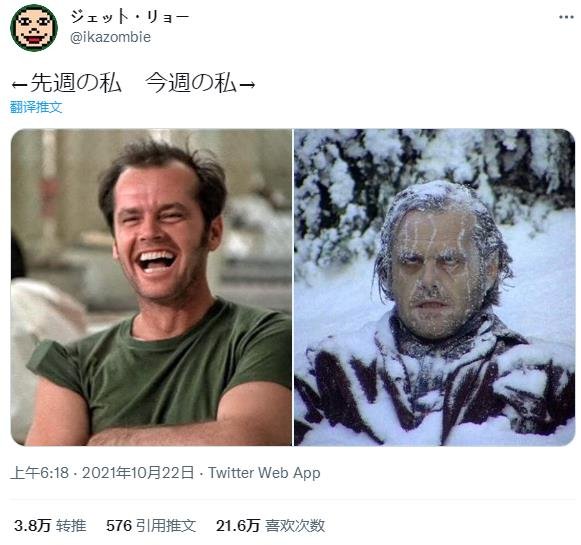This screenshot has height=545, width=581.
Task: Select the tweet text 先週の私
Action: 76,82
